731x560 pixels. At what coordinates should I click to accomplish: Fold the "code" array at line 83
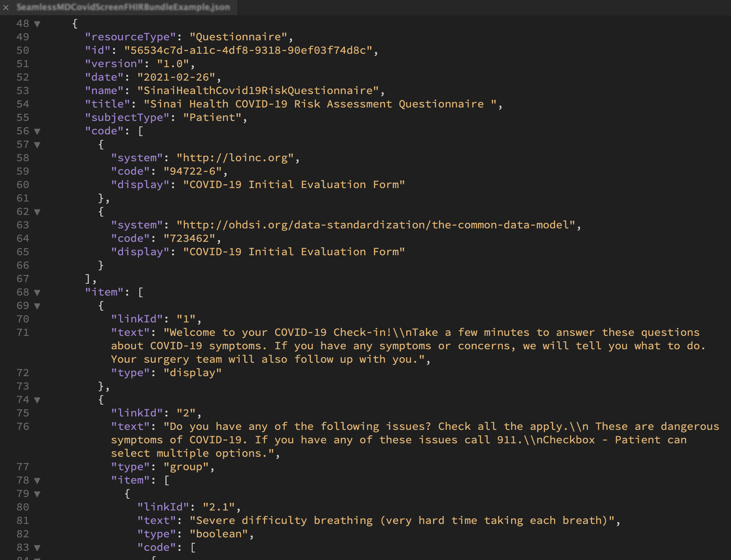[x=37, y=548]
